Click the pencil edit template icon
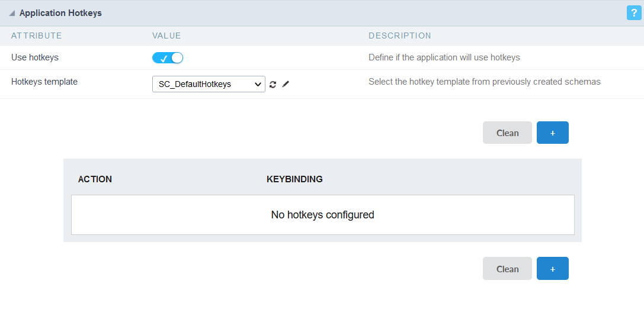This screenshot has height=332, width=644. [286, 85]
